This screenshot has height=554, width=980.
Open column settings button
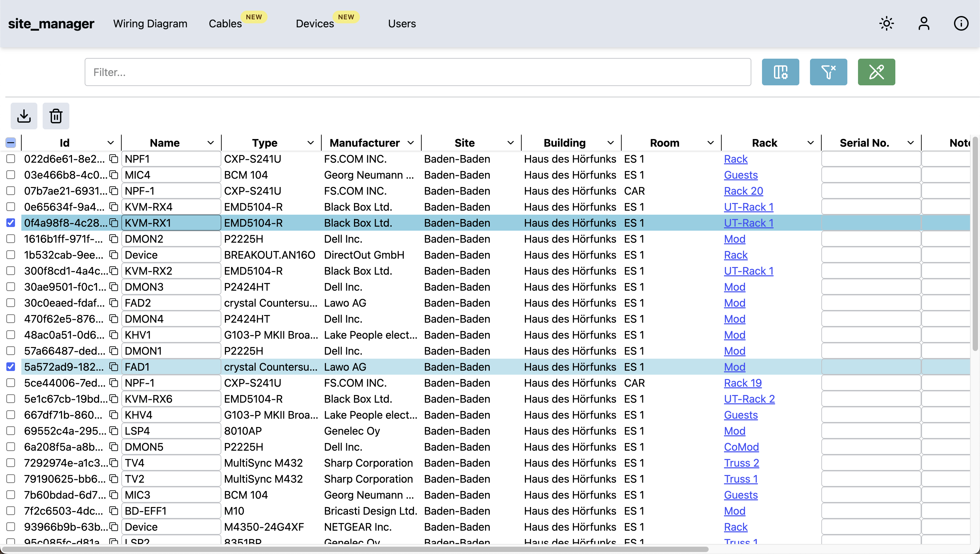tap(780, 72)
